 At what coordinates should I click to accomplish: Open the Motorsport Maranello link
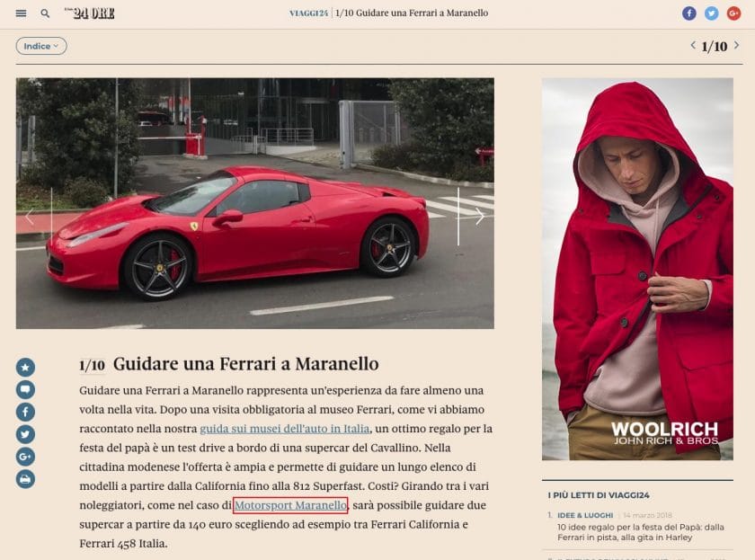290,505
